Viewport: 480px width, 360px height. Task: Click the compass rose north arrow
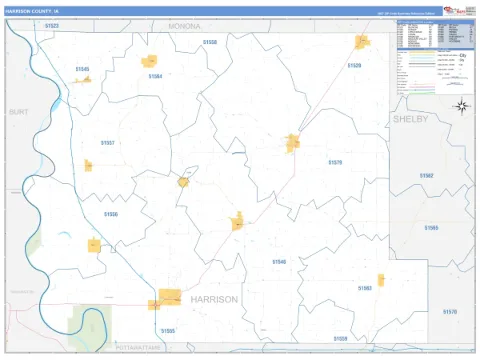(462, 106)
